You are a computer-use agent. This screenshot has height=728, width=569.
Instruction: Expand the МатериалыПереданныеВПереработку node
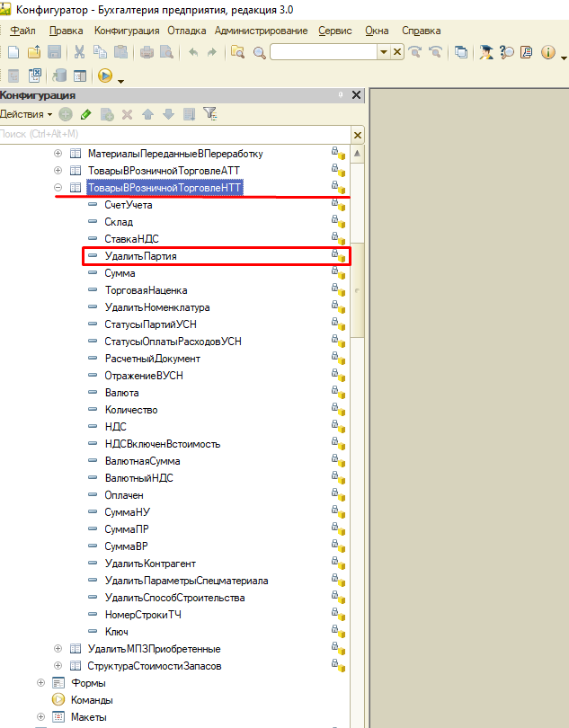point(58,153)
